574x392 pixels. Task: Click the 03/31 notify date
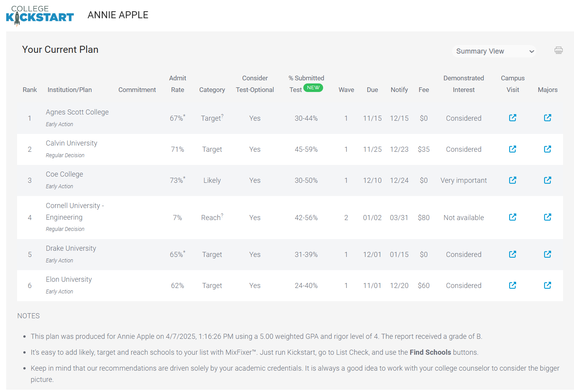[399, 218]
